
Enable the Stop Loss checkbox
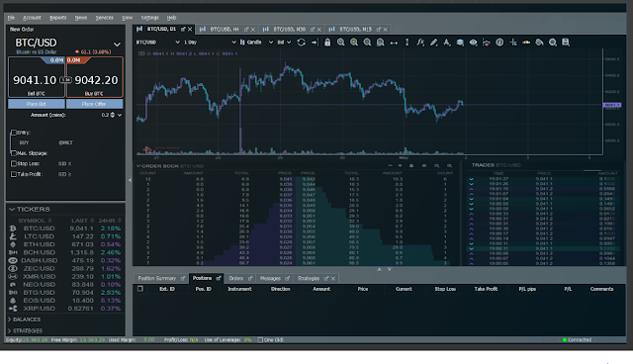14,164
